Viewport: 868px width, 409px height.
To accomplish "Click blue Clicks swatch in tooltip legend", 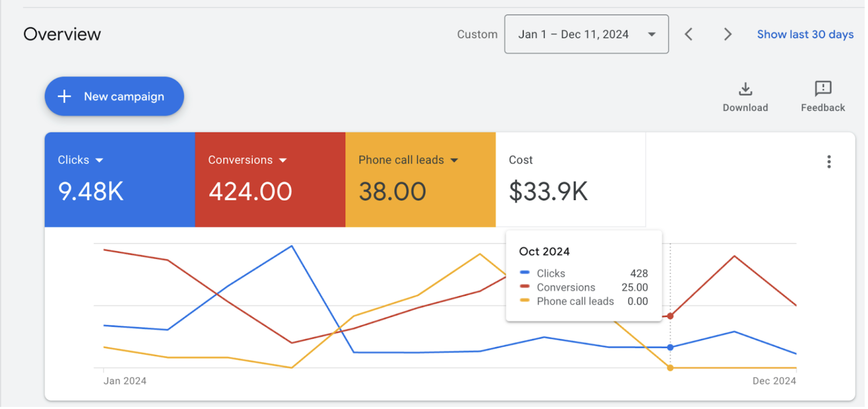I will click(525, 273).
